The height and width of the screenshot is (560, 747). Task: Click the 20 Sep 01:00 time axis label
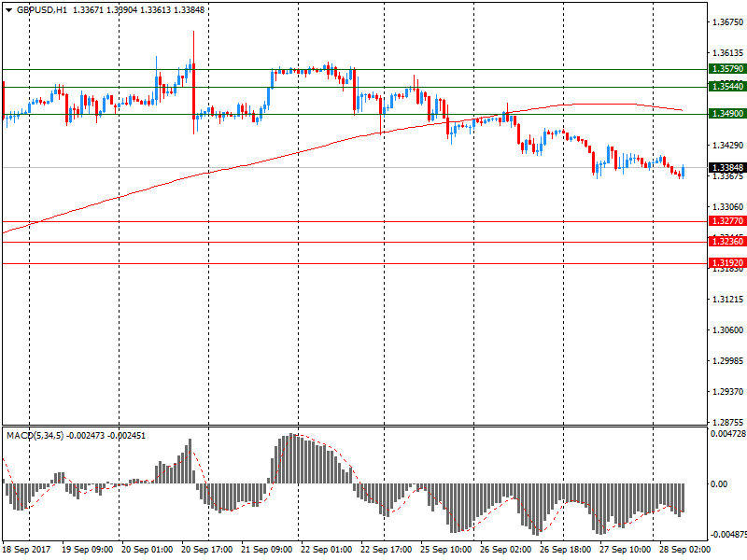[x=148, y=550]
